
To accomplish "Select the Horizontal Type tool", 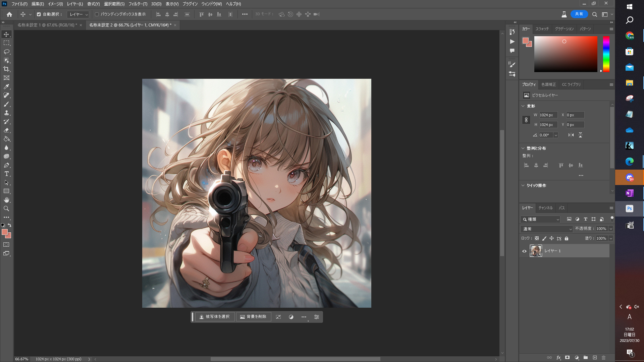I will 6,174.
